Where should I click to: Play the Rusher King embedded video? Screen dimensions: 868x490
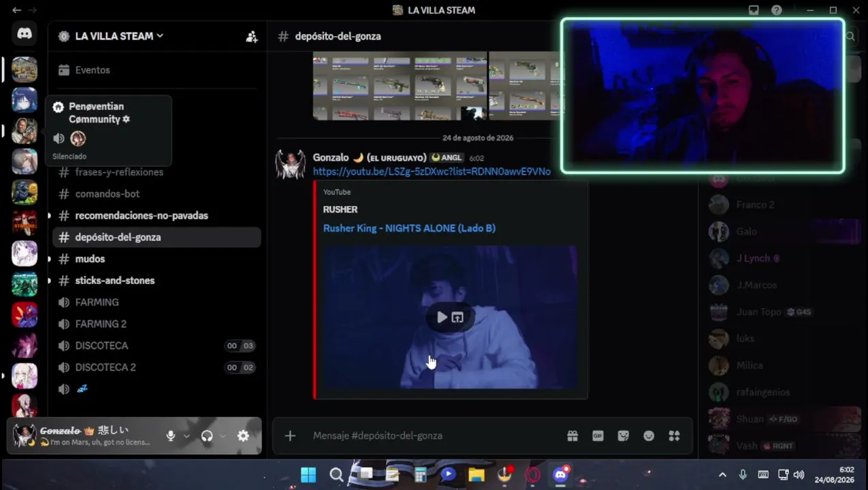442,317
